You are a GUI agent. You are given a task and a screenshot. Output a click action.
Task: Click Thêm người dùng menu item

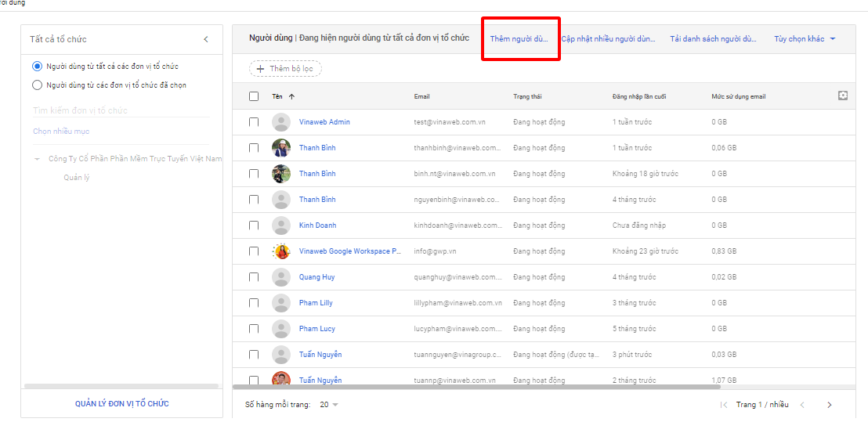pyautogui.click(x=519, y=39)
